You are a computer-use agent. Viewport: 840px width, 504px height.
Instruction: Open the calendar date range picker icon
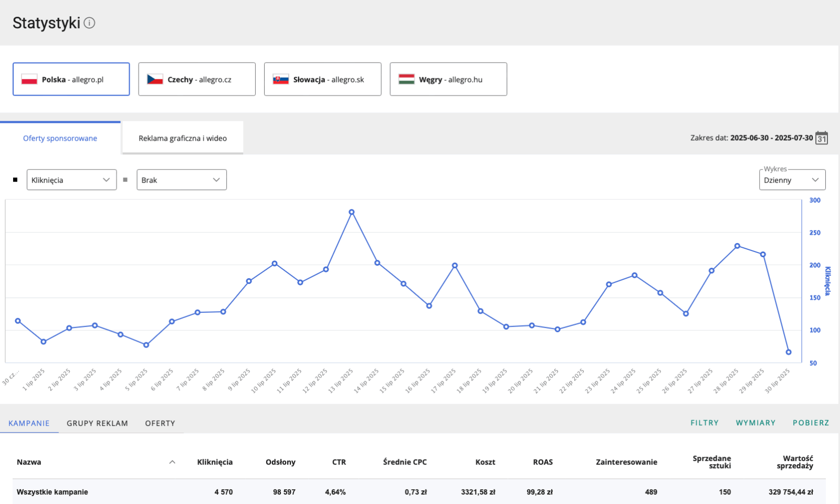point(822,138)
